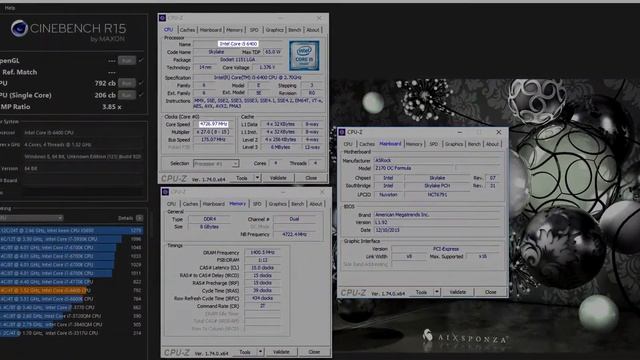640x360 pixels.
Task: Click the Bus Speed value 175.07 MHz
Action: coord(213,140)
